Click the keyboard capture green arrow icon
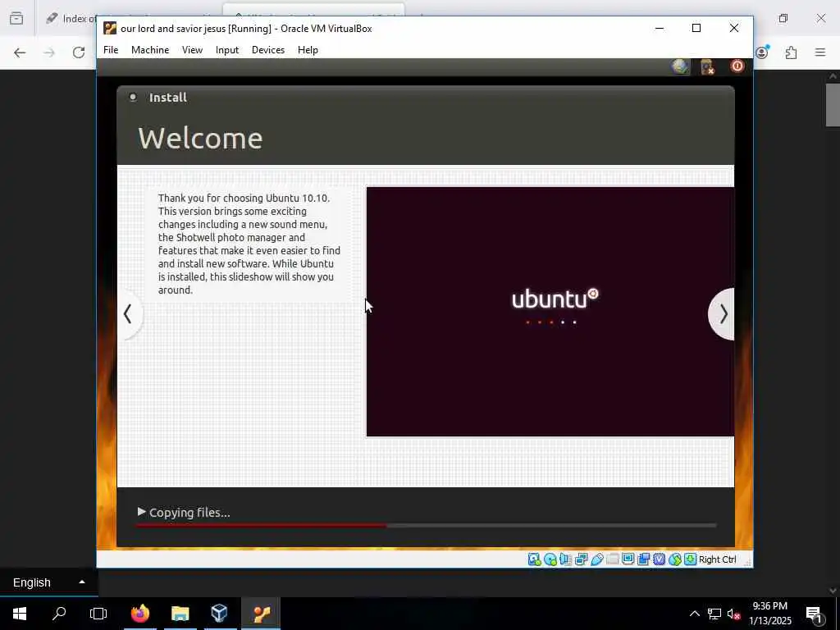Image resolution: width=840 pixels, height=630 pixels. coord(691,559)
